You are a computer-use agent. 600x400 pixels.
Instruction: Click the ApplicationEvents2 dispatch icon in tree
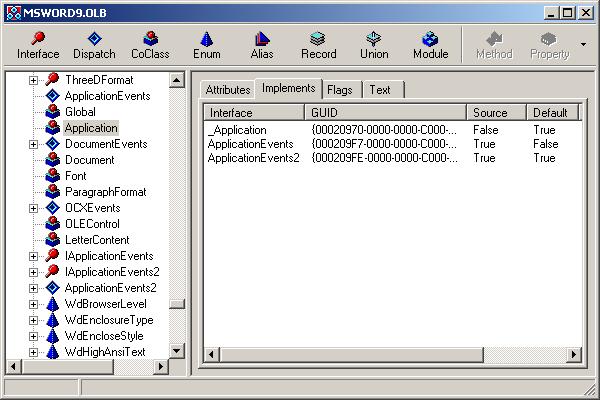tap(52, 288)
